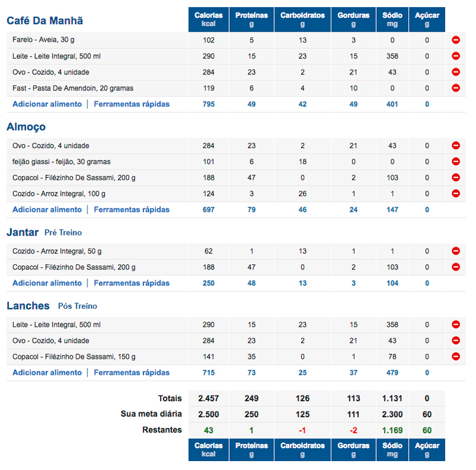Remove the Ovo - Cozido entry in Almoço
This screenshot has width=476, height=470.
[x=456, y=145]
